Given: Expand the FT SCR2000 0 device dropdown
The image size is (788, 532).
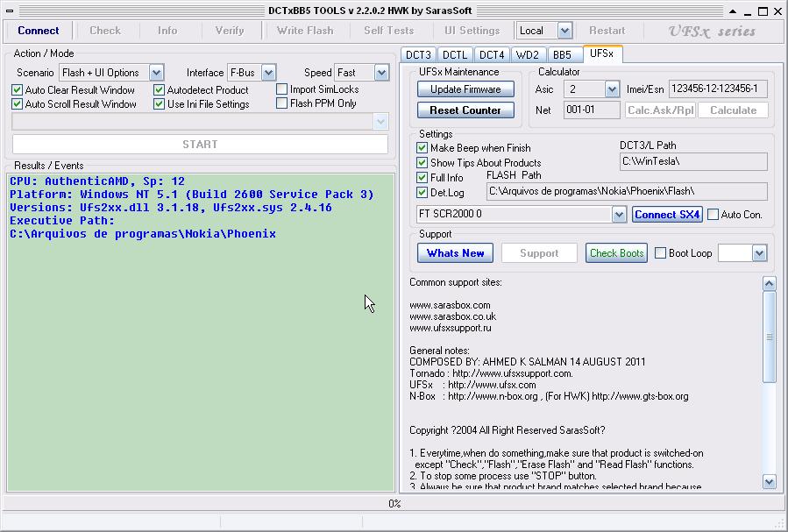Looking at the screenshot, I should point(619,214).
